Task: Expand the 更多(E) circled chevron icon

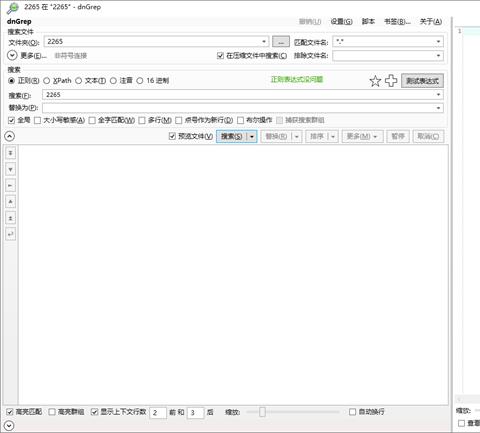Action: point(12,55)
